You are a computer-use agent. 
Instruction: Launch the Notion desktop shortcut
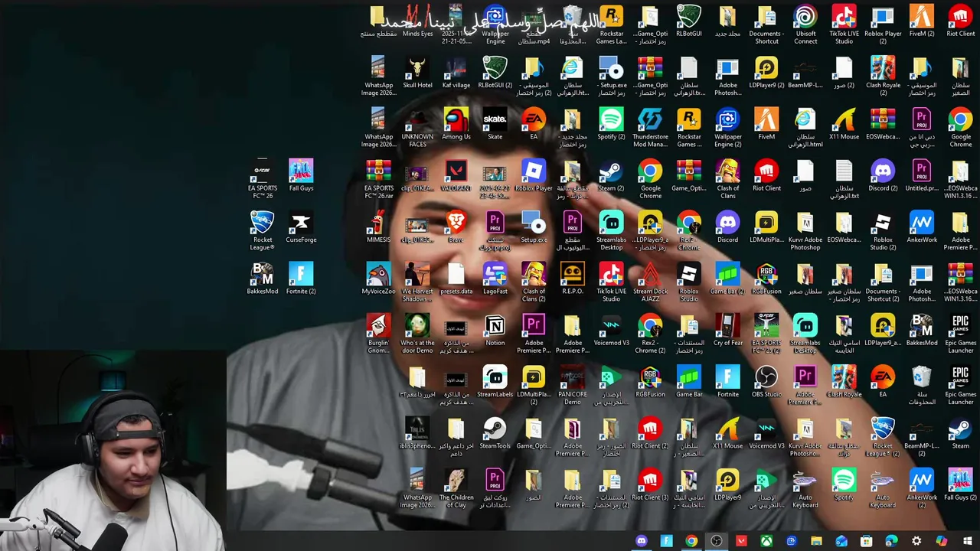pyautogui.click(x=495, y=330)
